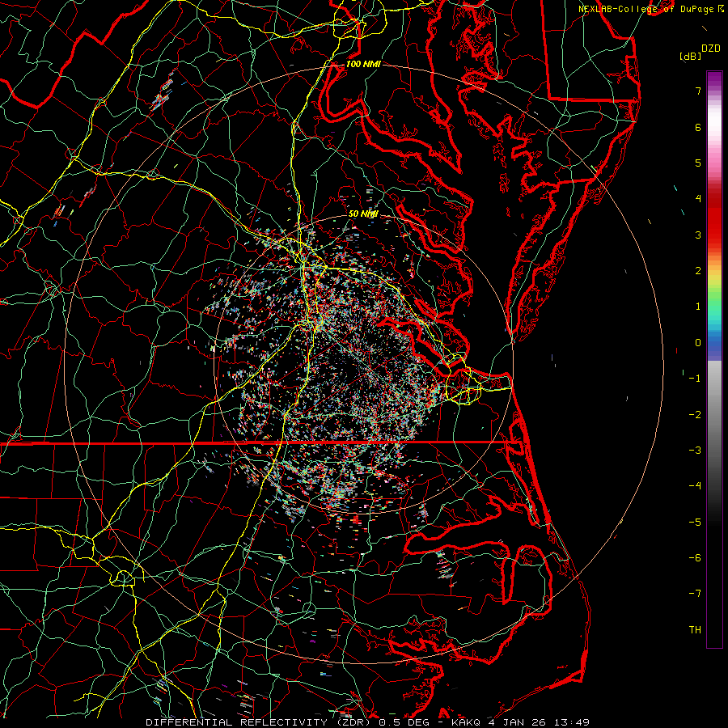This screenshot has height=728, width=728.
Task: Click the 50 NMI range ring label
Action: coord(363,214)
